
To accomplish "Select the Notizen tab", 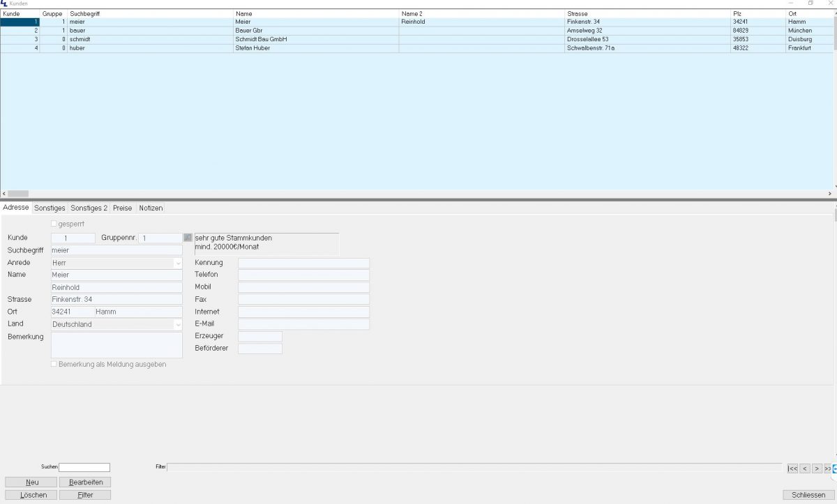I will pyautogui.click(x=151, y=208).
